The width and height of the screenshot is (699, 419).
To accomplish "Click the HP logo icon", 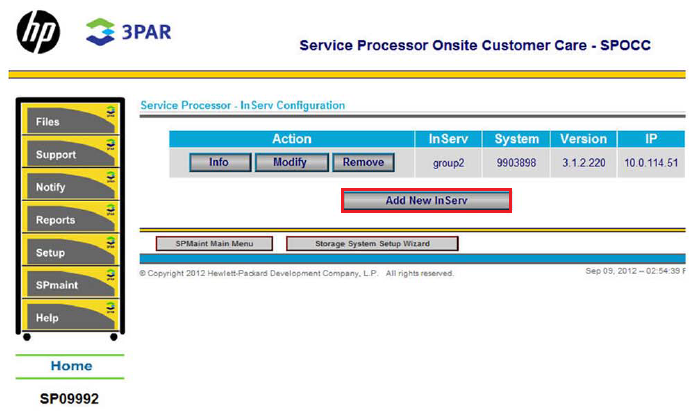I will (x=38, y=33).
